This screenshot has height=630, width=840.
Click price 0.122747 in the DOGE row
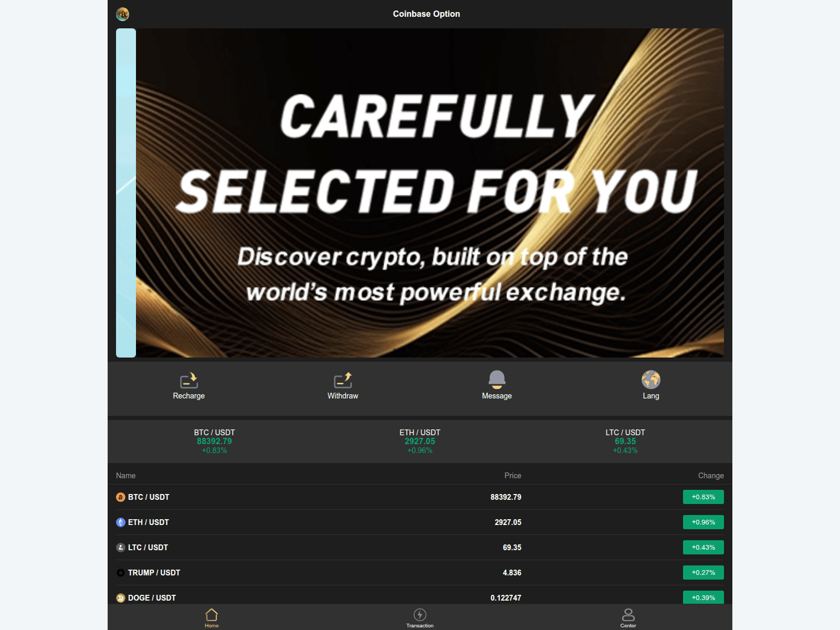(x=506, y=598)
